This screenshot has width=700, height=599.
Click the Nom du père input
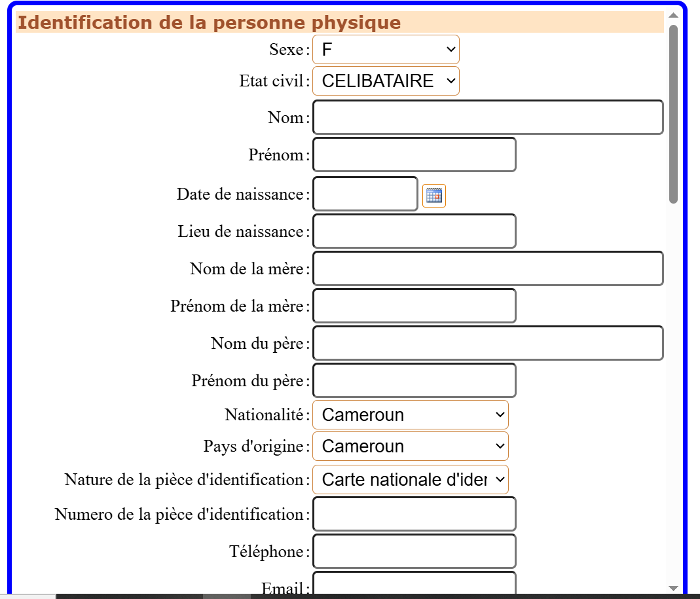point(488,343)
